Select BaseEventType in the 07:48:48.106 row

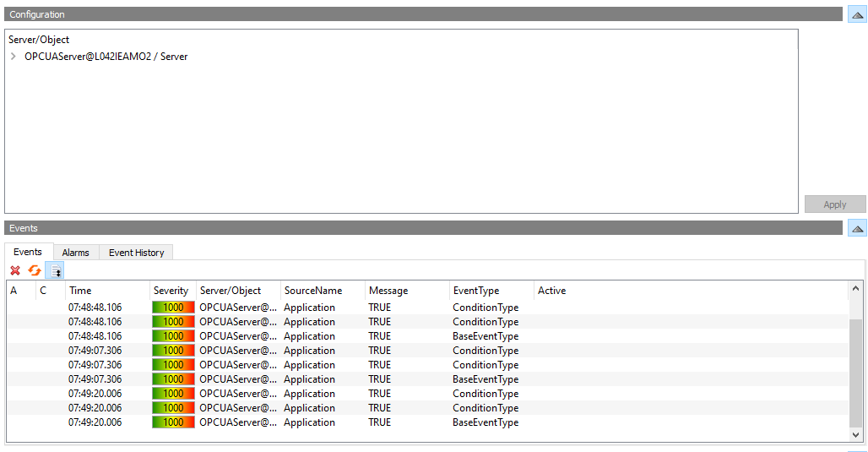tap(486, 336)
